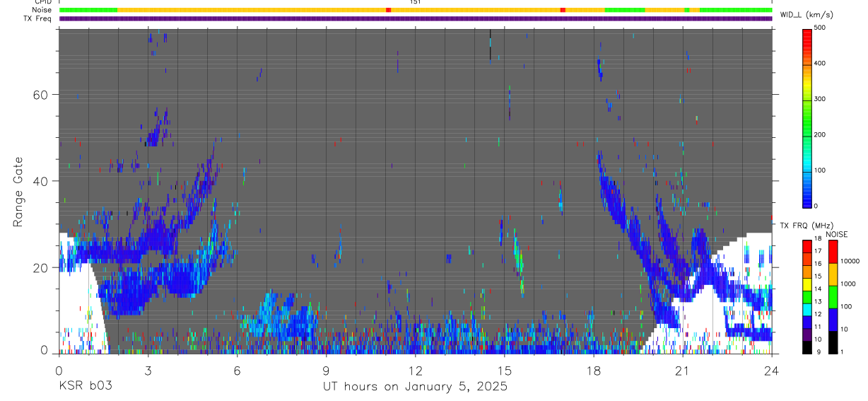Screen dimensions: 868x401
Task: Click the x-axis tick label '15'
Action: point(504,370)
